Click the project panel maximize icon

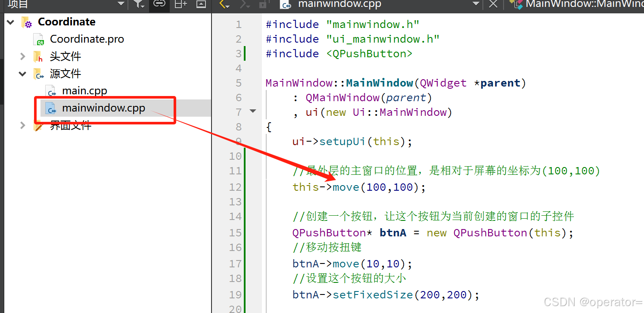coord(201,4)
